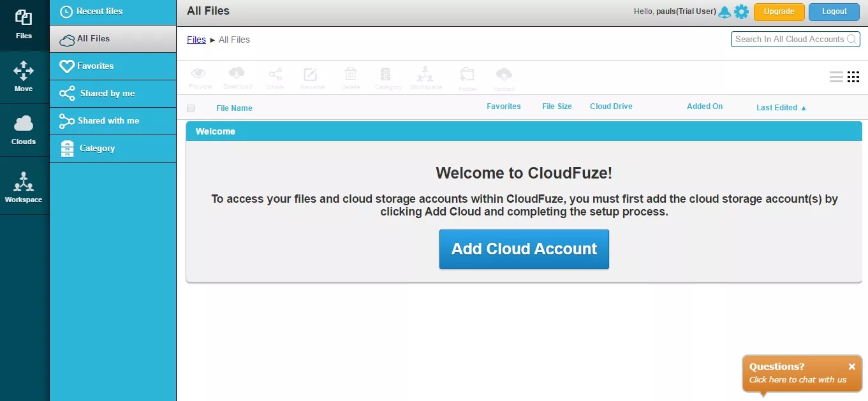The width and height of the screenshot is (868, 401).
Task: Open the Files section in left rail
Action: tap(24, 26)
